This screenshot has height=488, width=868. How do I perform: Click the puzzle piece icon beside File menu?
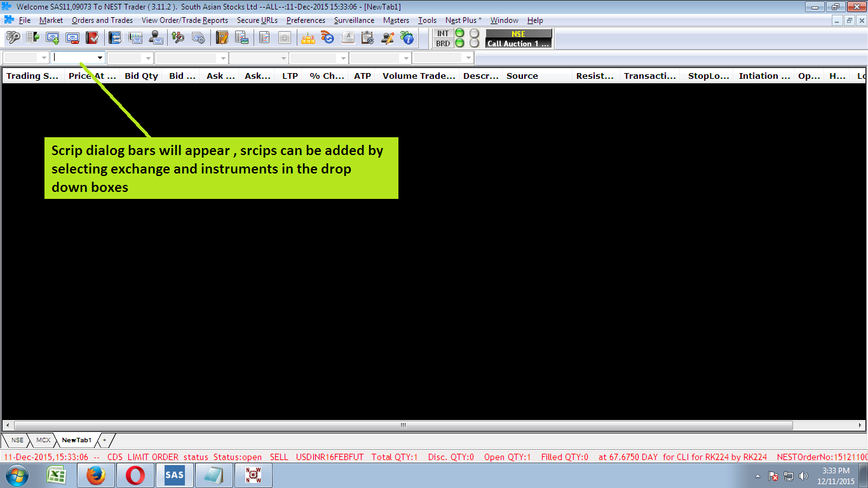pos(9,20)
